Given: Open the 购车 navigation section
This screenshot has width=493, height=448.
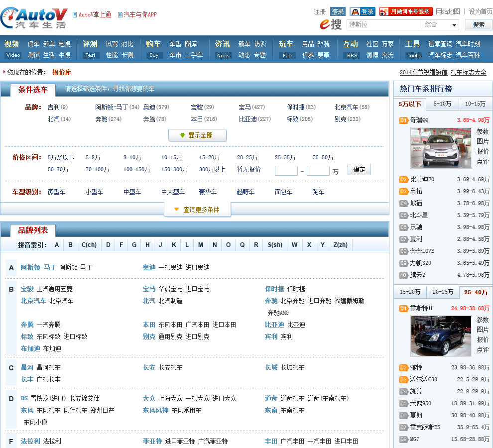Looking at the screenshot, I should tap(153, 44).
